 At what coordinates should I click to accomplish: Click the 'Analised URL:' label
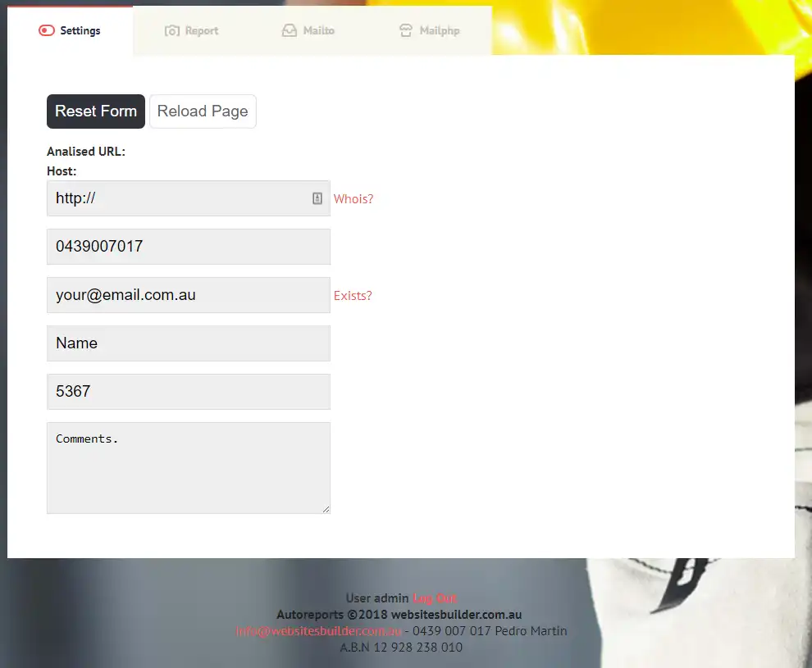click(86, 152)
